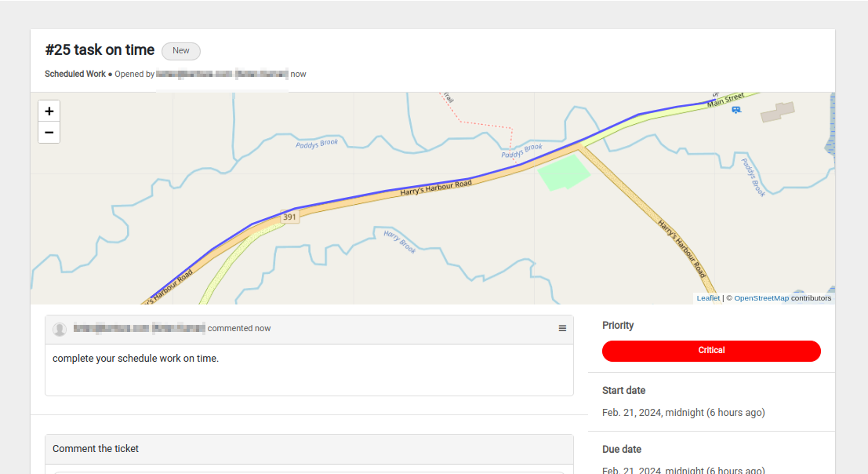Viewport: 868px width, 474px height.
Task: Zoom out of the map
Action: pyautogui.click(x=49, y=133)
